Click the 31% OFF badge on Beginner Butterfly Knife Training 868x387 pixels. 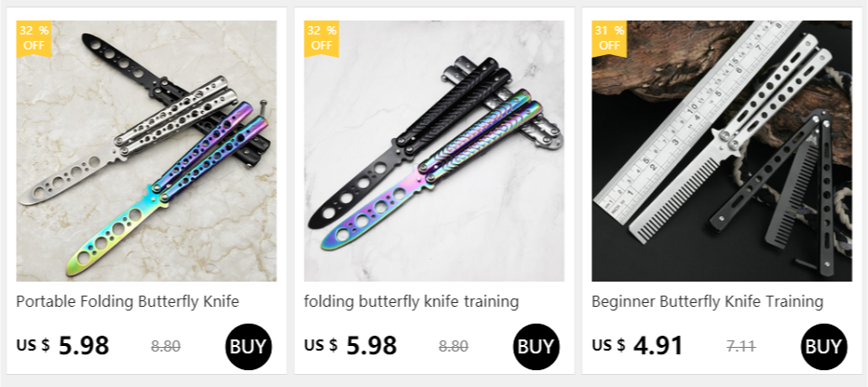609,38
